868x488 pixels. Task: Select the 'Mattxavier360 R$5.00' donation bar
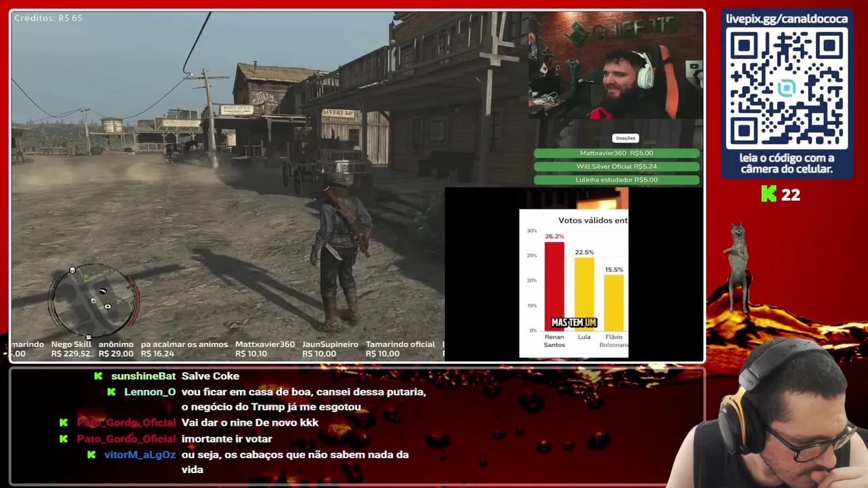click(x=616, y=153)
